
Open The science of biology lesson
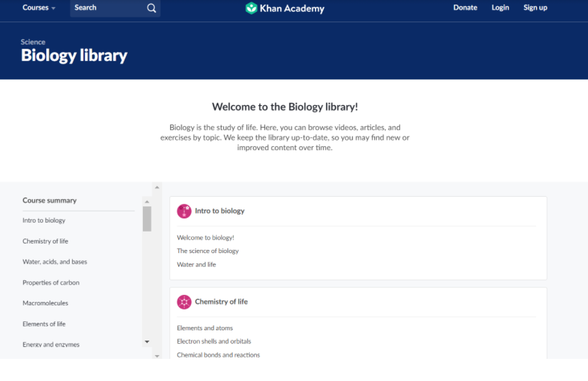[x=208, y=251]
